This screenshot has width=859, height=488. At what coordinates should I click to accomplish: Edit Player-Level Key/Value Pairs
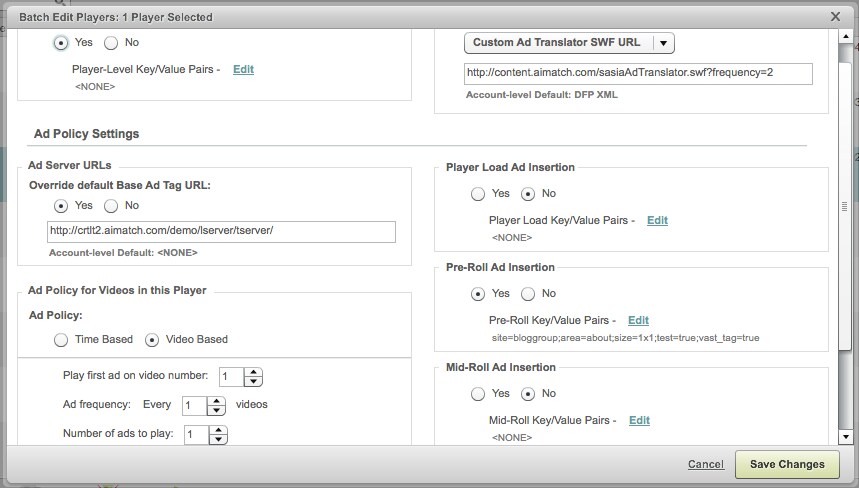point(243,70)
